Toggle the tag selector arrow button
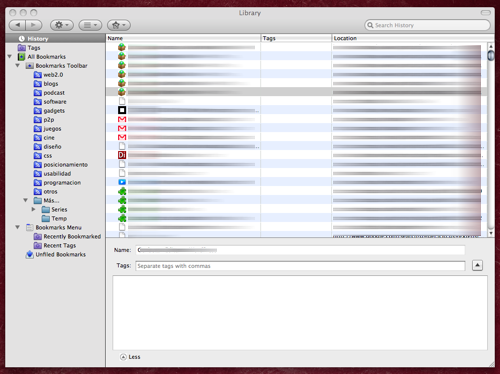Viewport: 500px width, 374px height. pos(477,266)
